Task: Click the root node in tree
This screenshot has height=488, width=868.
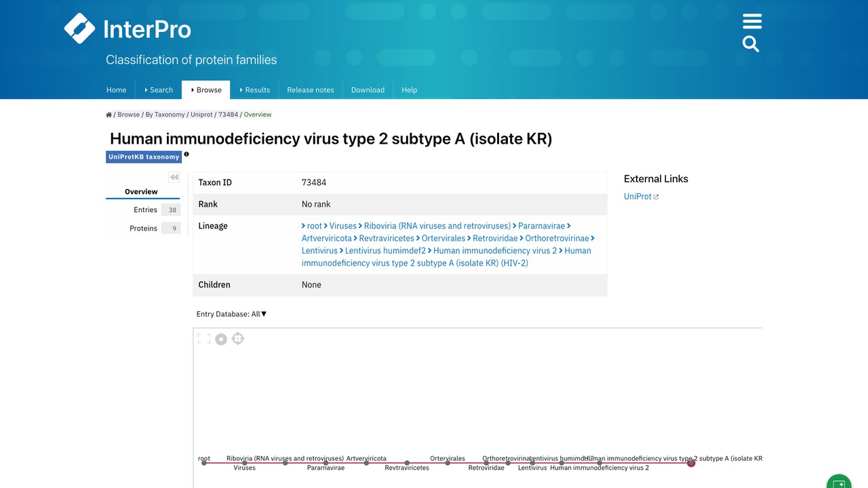Action: pyautogui.click(x=204, y=463)
